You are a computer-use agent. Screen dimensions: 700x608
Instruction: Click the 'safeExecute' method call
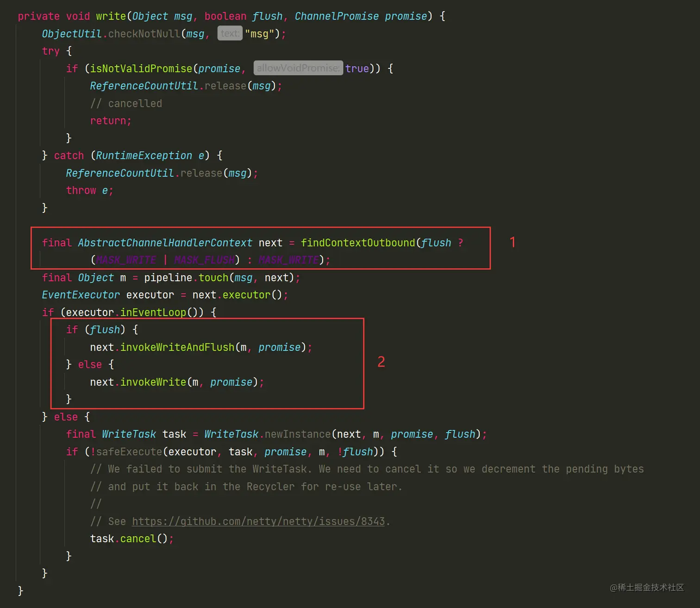pos(129,452)
